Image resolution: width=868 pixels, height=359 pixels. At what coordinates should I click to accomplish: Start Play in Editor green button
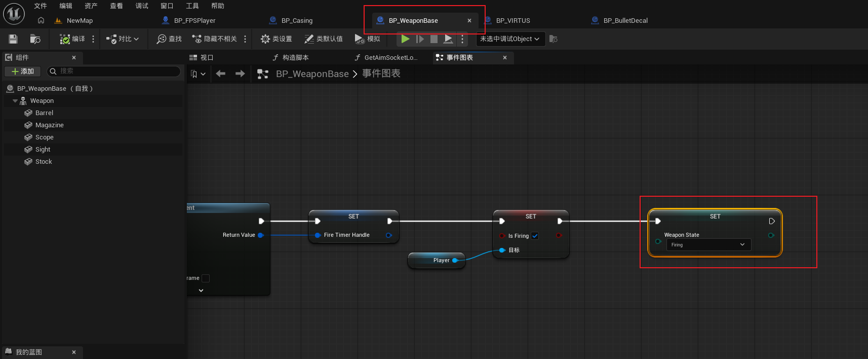point(405,39)
